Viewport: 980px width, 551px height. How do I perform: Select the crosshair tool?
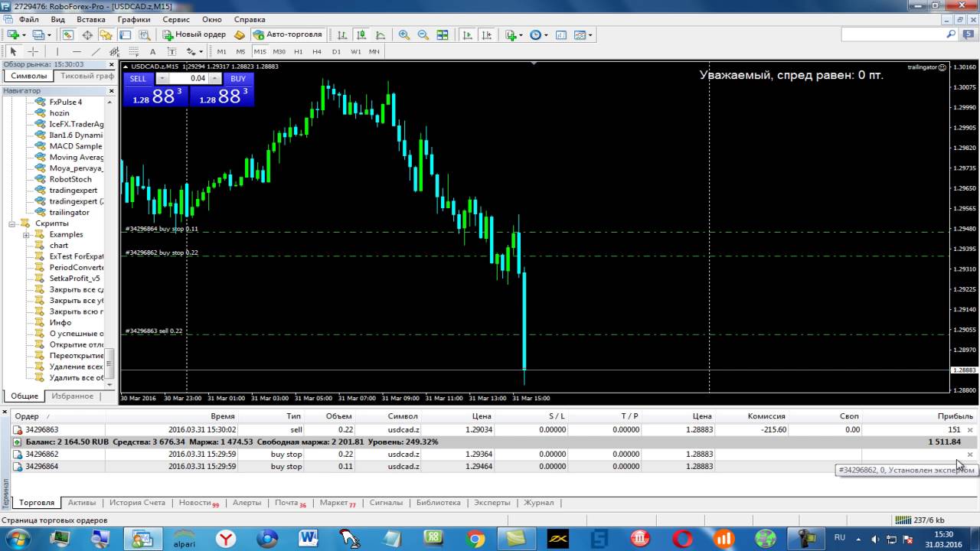click(33, 52)
